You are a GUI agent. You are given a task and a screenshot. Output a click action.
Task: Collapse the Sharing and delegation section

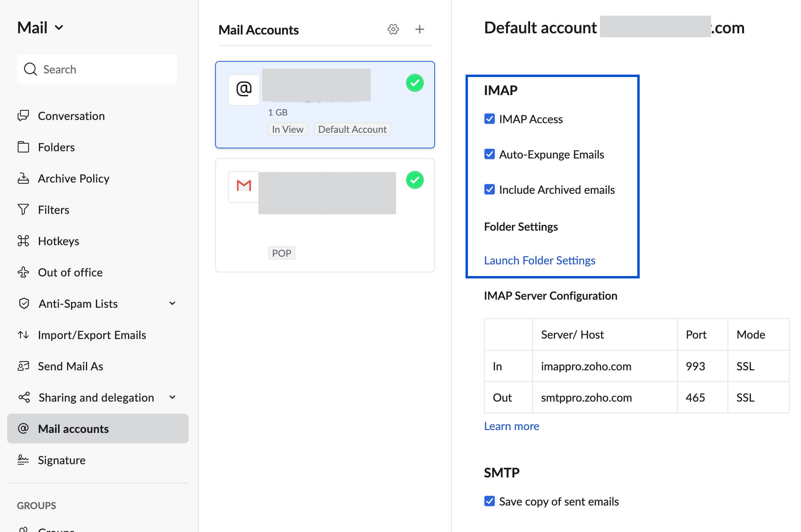click(172, 397)
